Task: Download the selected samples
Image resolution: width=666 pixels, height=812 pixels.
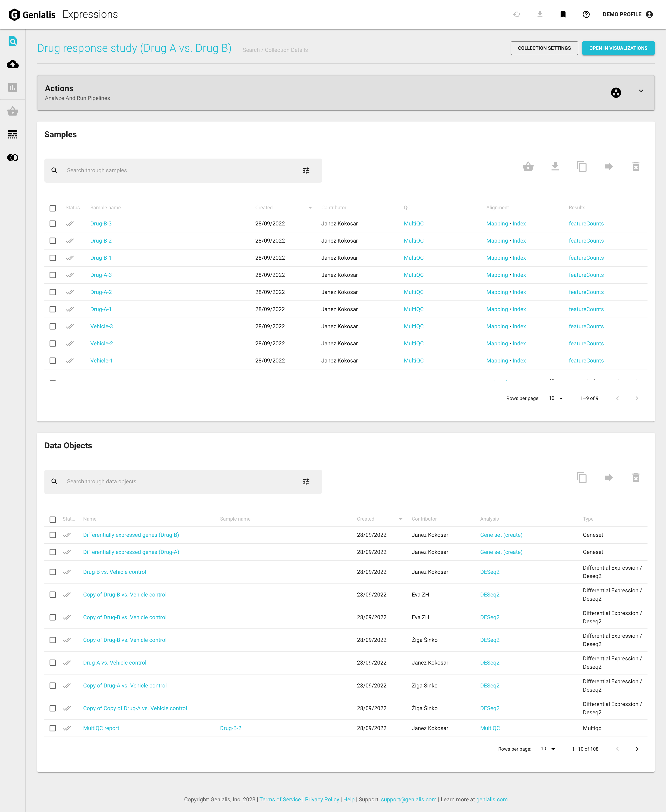Action: 555,167
